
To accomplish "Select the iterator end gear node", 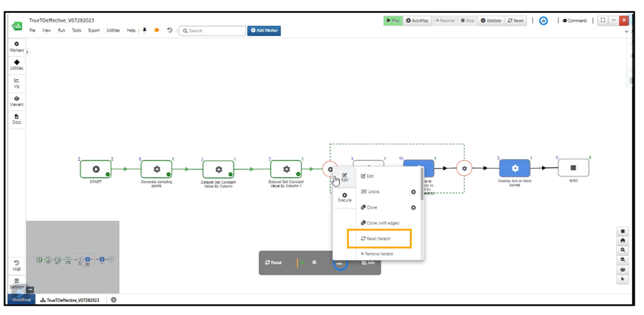I will pyautogui.click(x=464, y=168).
